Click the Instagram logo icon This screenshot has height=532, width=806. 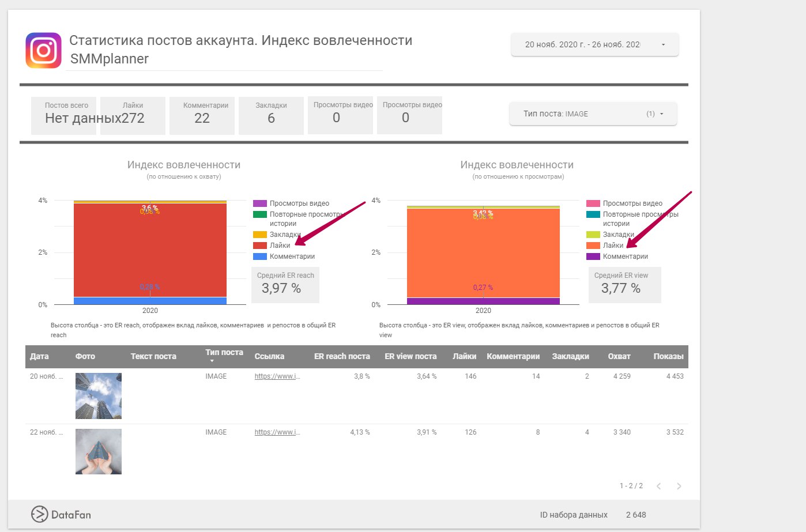coord(43,50)
